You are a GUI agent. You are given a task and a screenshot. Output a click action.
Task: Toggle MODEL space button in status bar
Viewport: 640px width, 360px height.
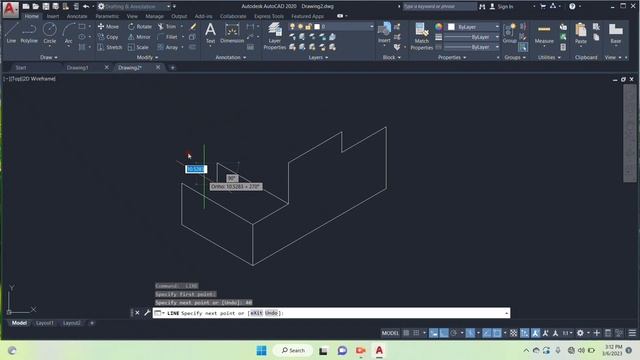point(390,333)
